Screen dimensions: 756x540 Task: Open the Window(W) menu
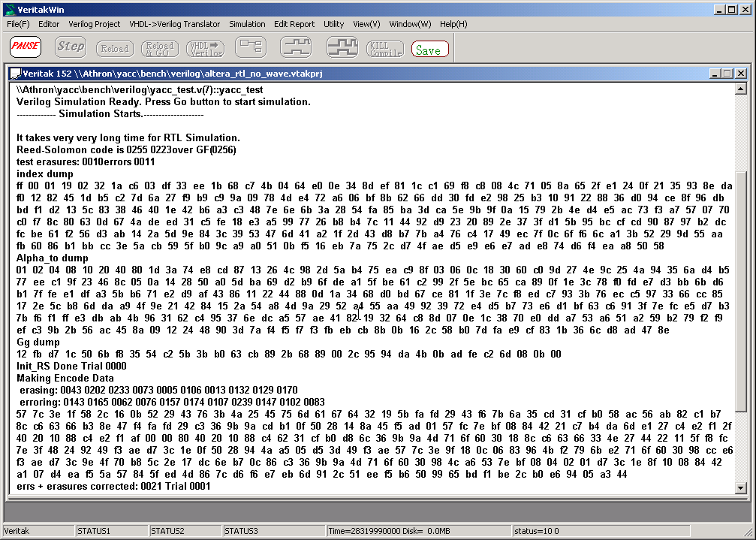tap(410, 24)
